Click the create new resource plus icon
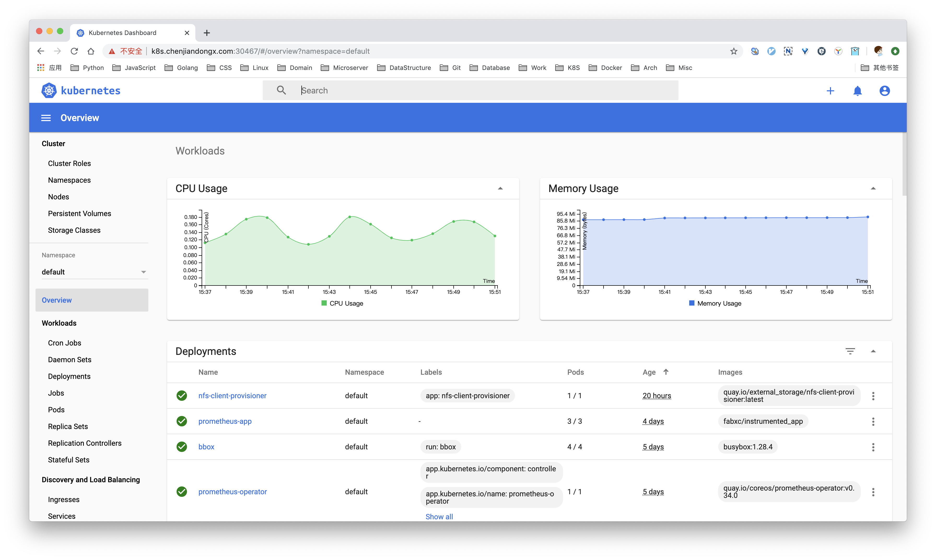Screen dimensions: 936x560 click(830, 91)
